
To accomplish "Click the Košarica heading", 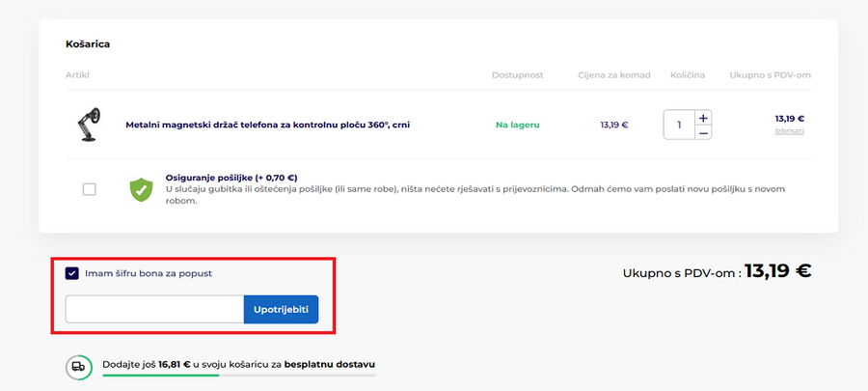I will click(89, 44).
